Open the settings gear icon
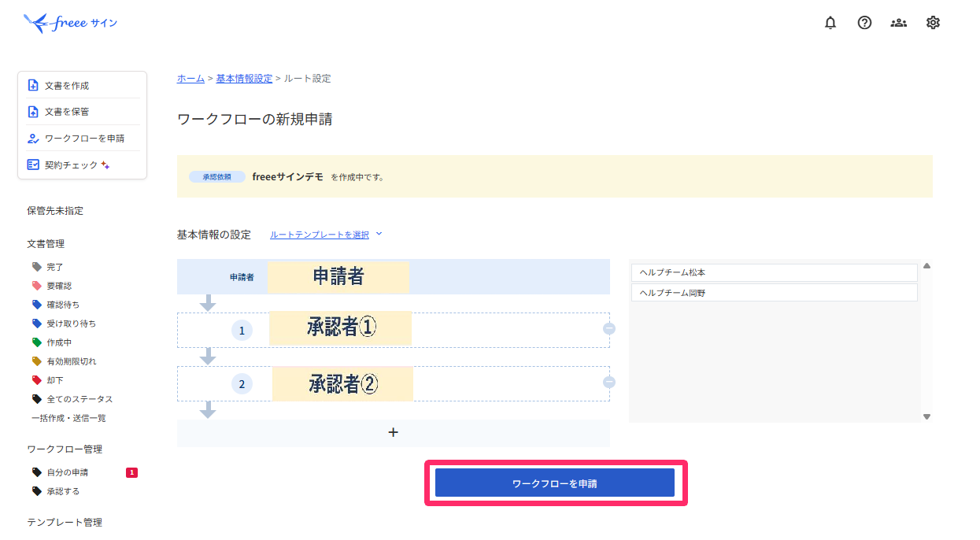The image size is (980, 540). coord(933,23)
